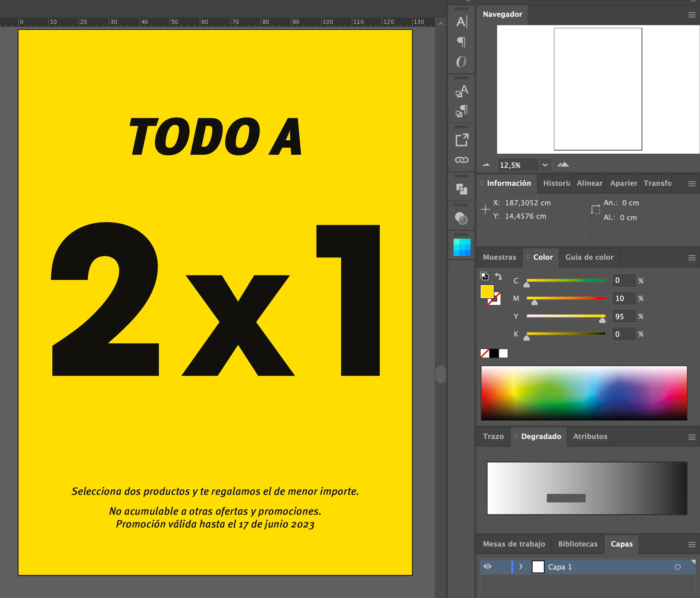Toggle visibility of Capa 1 layer
Viewport: 700px width, 598px height.
(487, 567)
